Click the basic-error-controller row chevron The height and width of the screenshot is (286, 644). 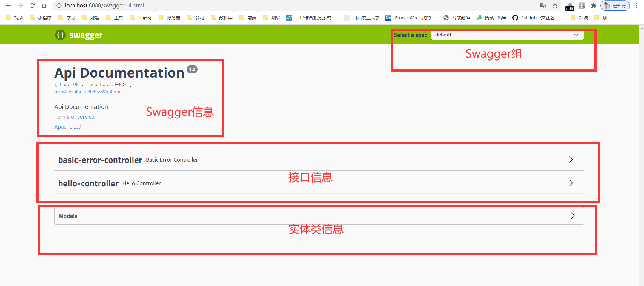[571, 160]
